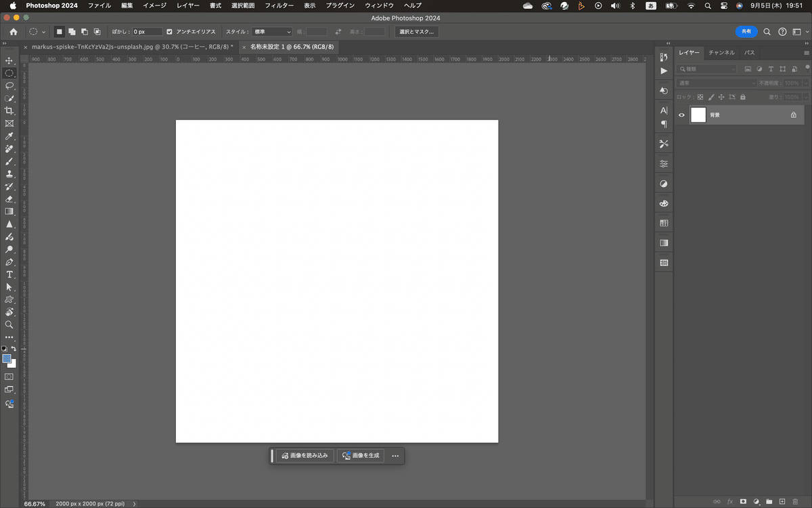Viewport: 812px width, 508px height.
Task: Select the Brush tool
Action: [9, 161]
